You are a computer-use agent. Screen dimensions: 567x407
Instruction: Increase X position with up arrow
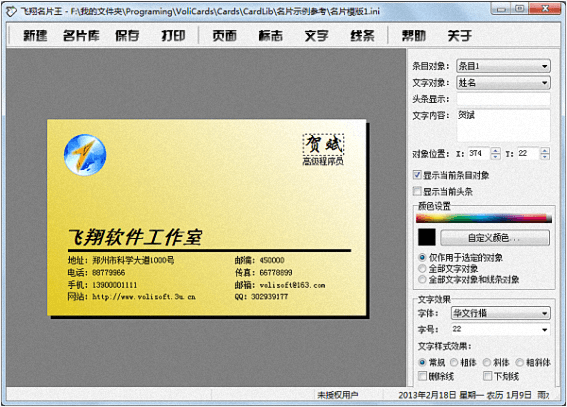point(496,151)
